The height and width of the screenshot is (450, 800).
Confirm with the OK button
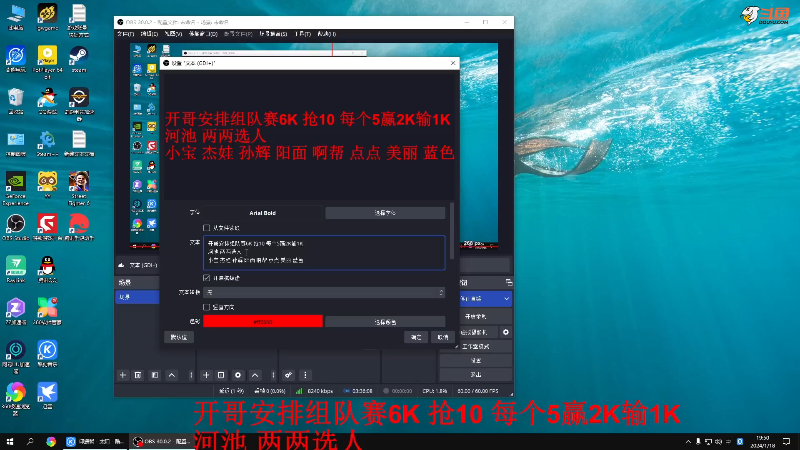point(416,337)
